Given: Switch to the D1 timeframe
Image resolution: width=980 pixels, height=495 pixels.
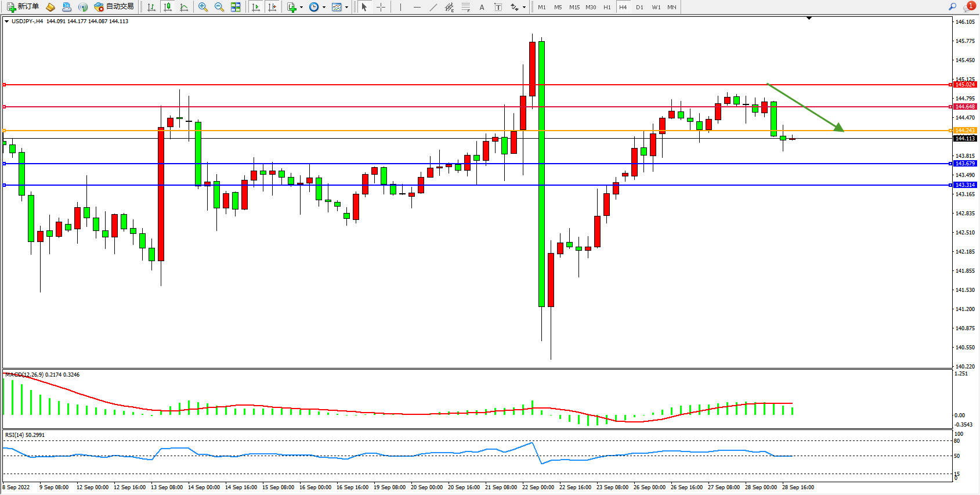Looking at the screenshot, I should click(x=639, y=7).
